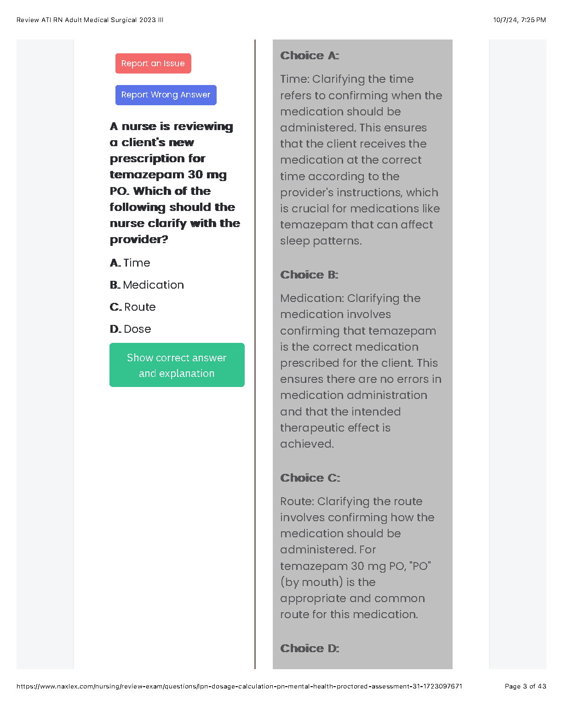
Task: Click the Choice D: heading
Action: (x=310, y=648)
